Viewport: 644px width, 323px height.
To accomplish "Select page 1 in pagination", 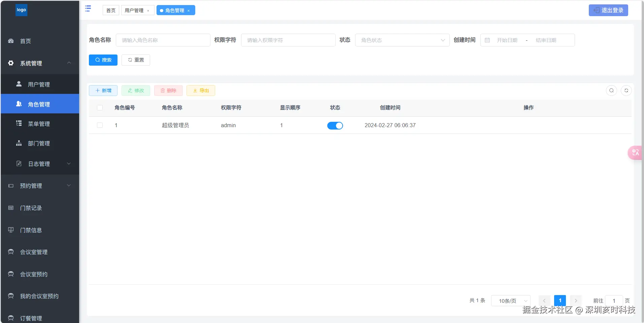I will [x=560, y=301].
